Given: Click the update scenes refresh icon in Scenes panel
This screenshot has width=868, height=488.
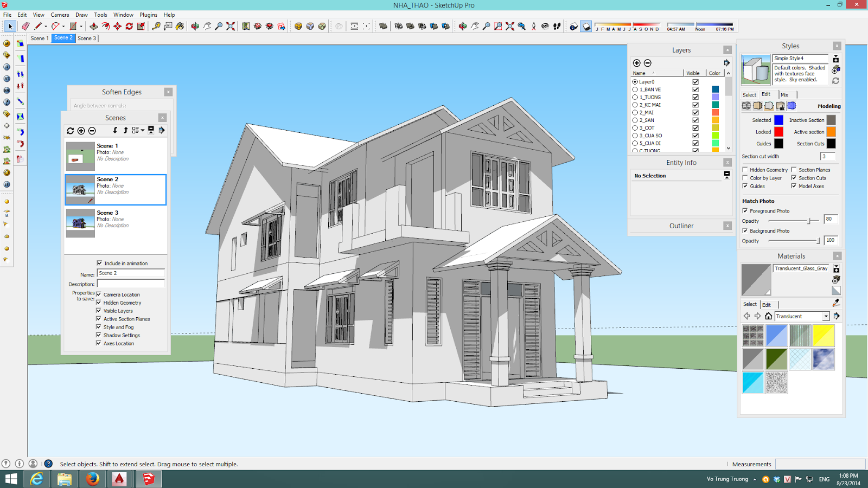Looking at the screenshot, I should click(71, 130).
